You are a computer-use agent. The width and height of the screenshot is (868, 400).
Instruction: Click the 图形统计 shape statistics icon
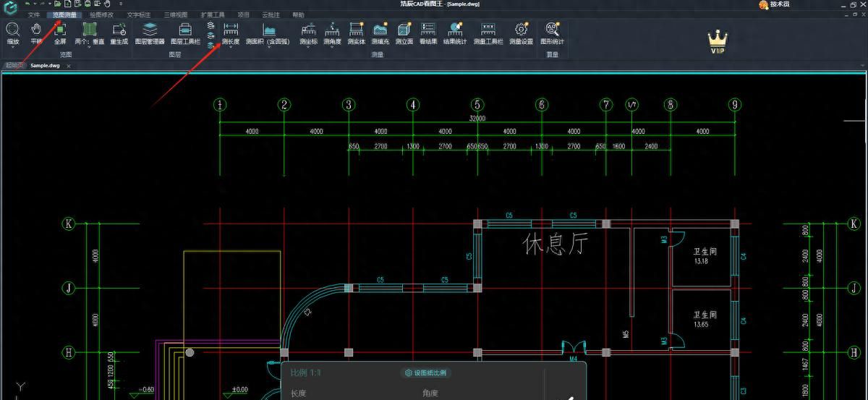click(x=552, y=33)
